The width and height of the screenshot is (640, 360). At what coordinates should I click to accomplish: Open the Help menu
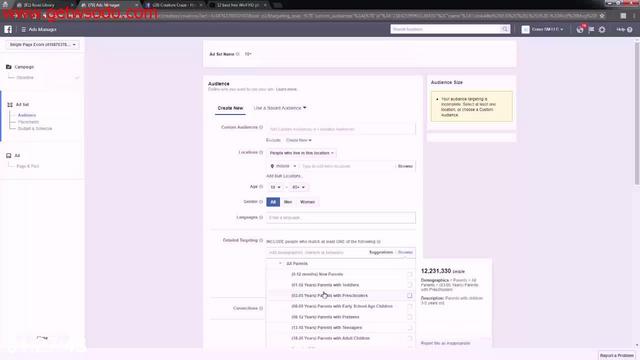[624, 29]
